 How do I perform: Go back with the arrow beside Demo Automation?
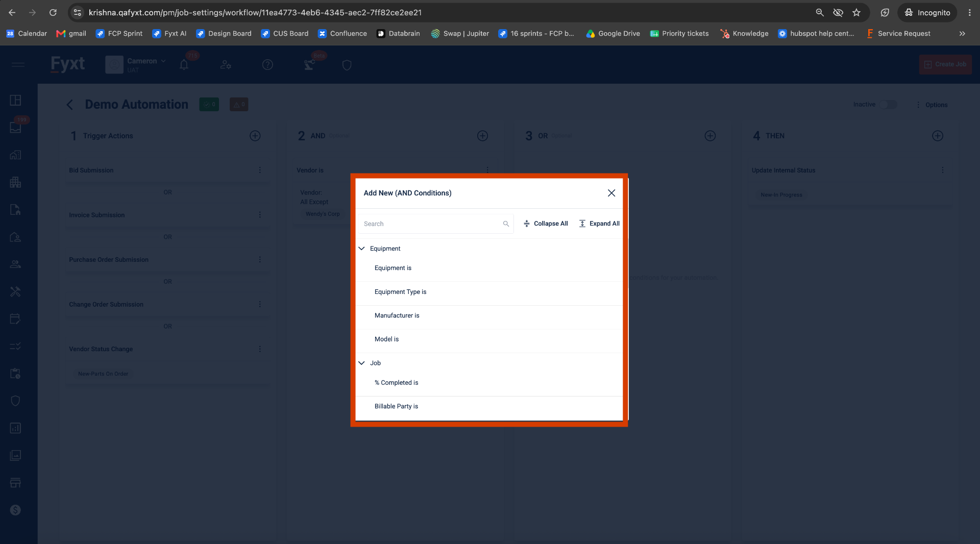(70, 105)
